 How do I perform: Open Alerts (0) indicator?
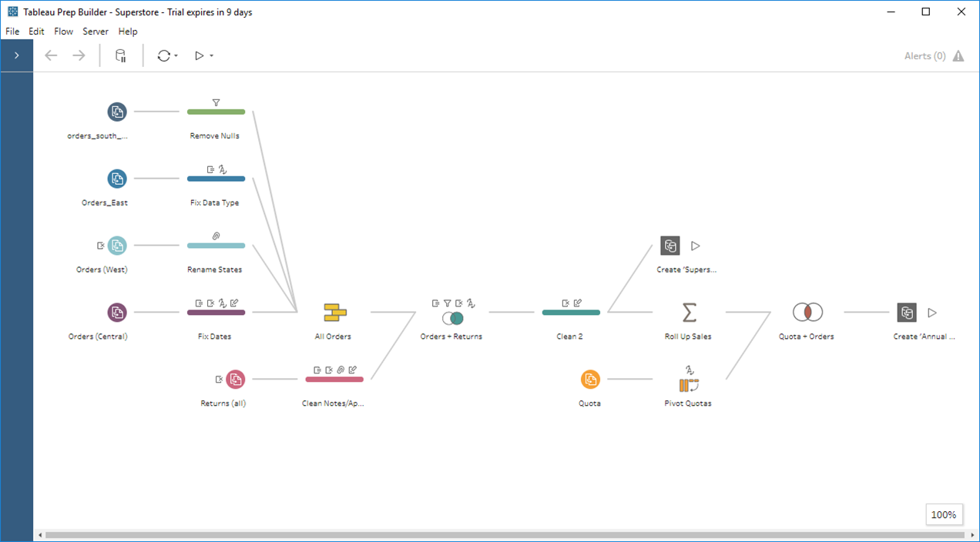925,56
